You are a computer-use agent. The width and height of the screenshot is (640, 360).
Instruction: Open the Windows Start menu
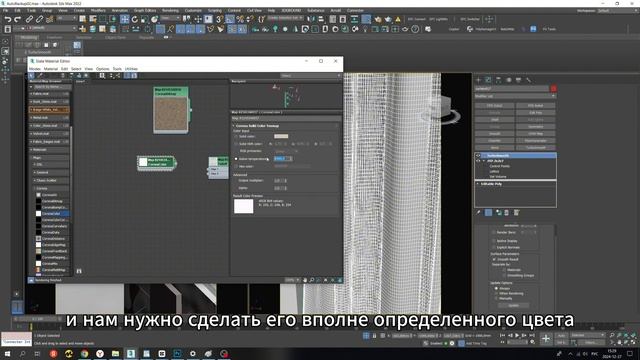pyautogui.click(x=7, y=353)
